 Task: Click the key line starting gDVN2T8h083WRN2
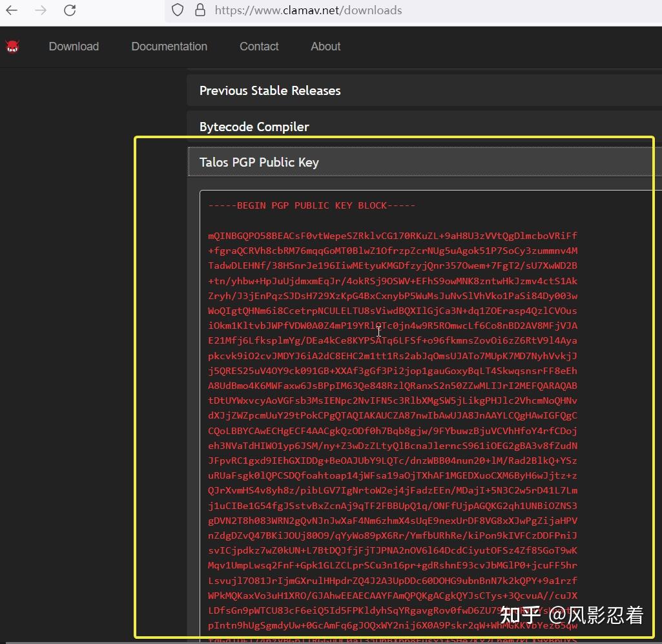[x=393, y=521]
